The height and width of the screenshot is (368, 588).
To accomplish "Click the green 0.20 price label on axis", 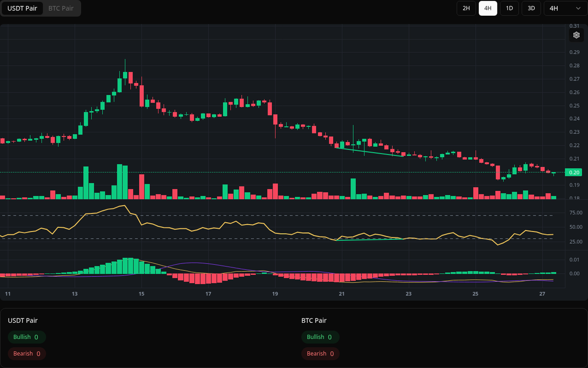I will tap(574, 172).
